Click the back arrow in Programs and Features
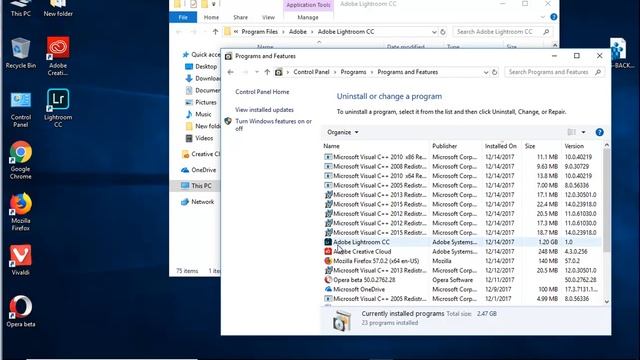Image resolution: width=640 pixels, height=360 pixels. [x=231, y=72]
